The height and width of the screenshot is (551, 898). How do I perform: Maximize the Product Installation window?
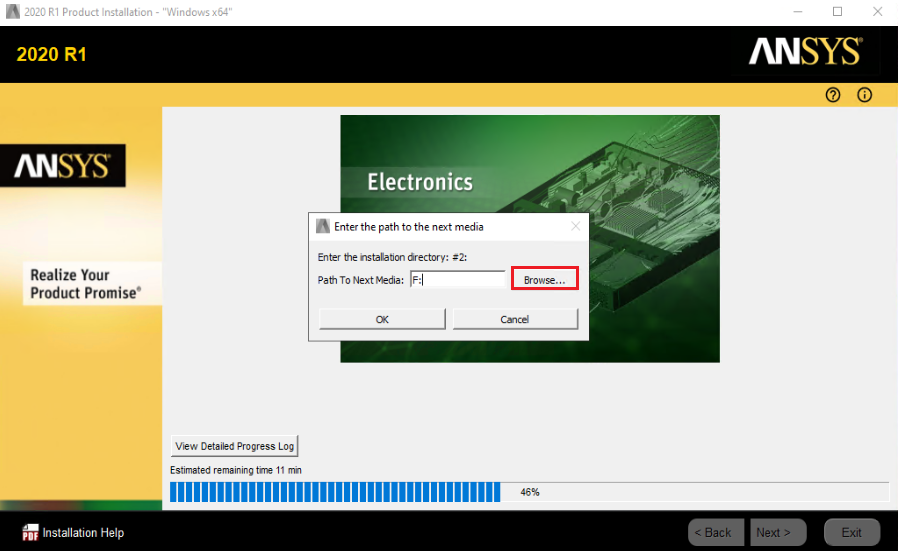pos(837,11)
